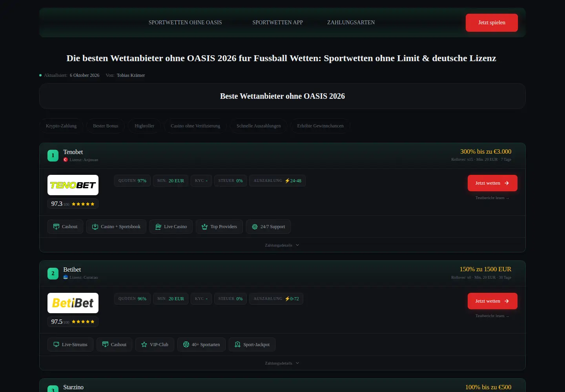Select the Bester Bonus filter chip
This screenshot has height=392, width=565.
[106, 126]
